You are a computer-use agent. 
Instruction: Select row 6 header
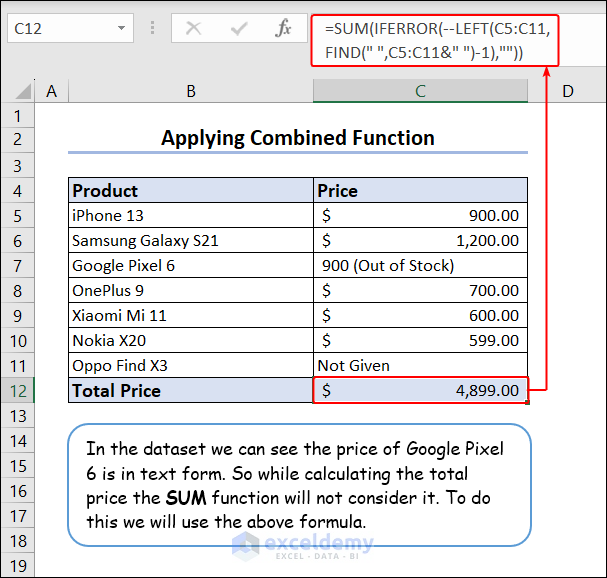tap(17, 241)
